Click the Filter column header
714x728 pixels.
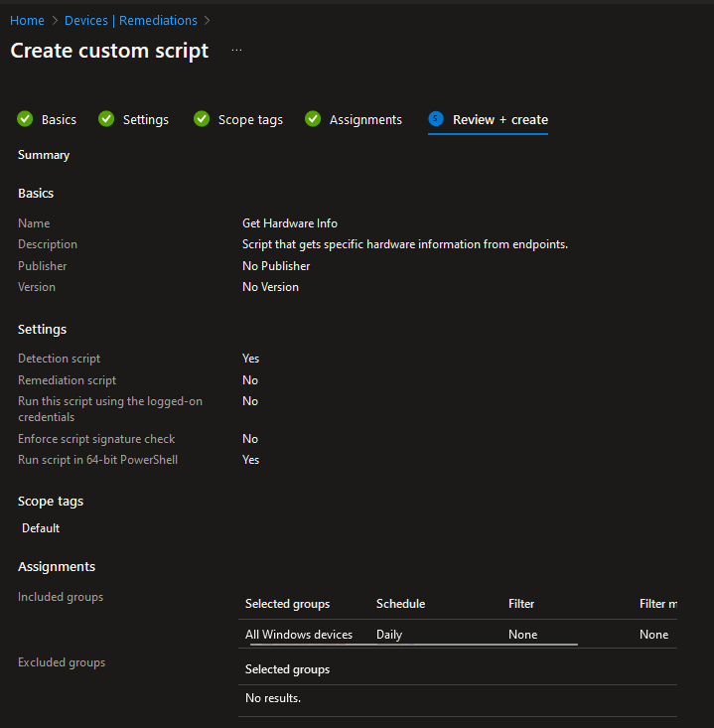[x=521, y=604]
